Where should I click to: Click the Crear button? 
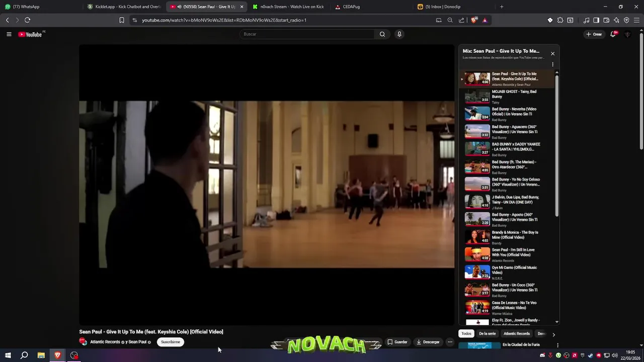(x=594, y=34)
